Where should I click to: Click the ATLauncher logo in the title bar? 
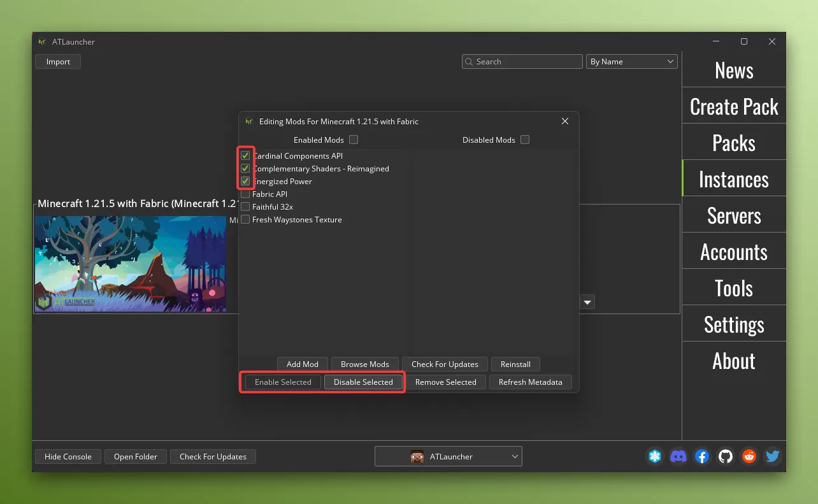click(42, 41)
